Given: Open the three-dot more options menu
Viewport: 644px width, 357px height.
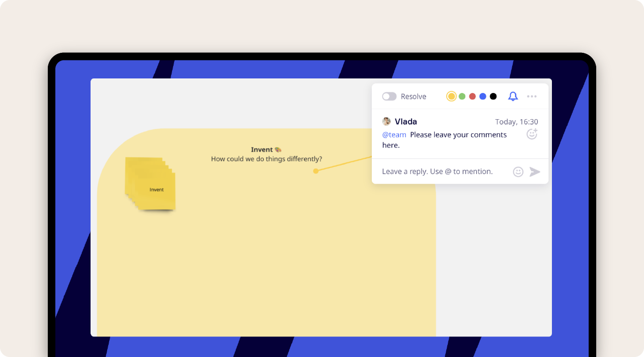Looking at the screenshot, I should (532, 97).
